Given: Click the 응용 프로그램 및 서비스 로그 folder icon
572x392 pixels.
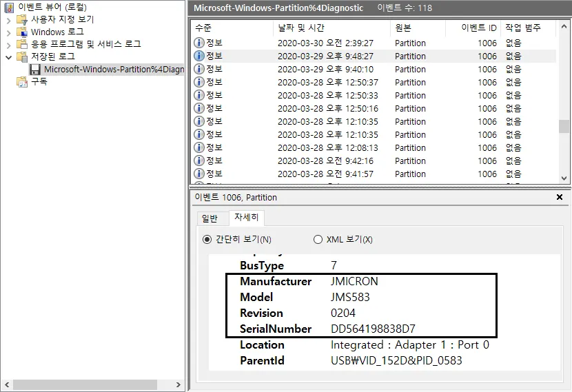Looking at the screenshot, I should [22, 45].
